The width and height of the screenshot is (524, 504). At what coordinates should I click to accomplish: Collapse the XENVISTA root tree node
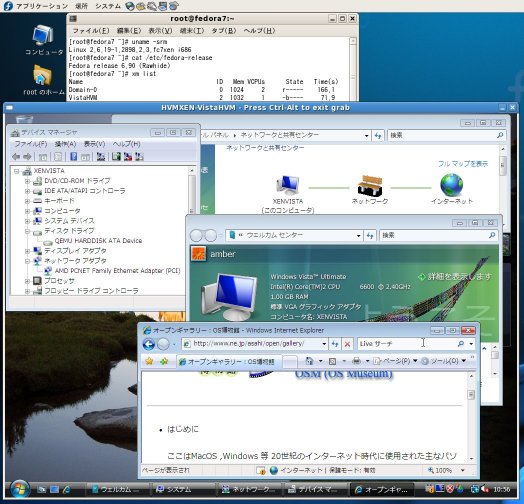(16, 171)
